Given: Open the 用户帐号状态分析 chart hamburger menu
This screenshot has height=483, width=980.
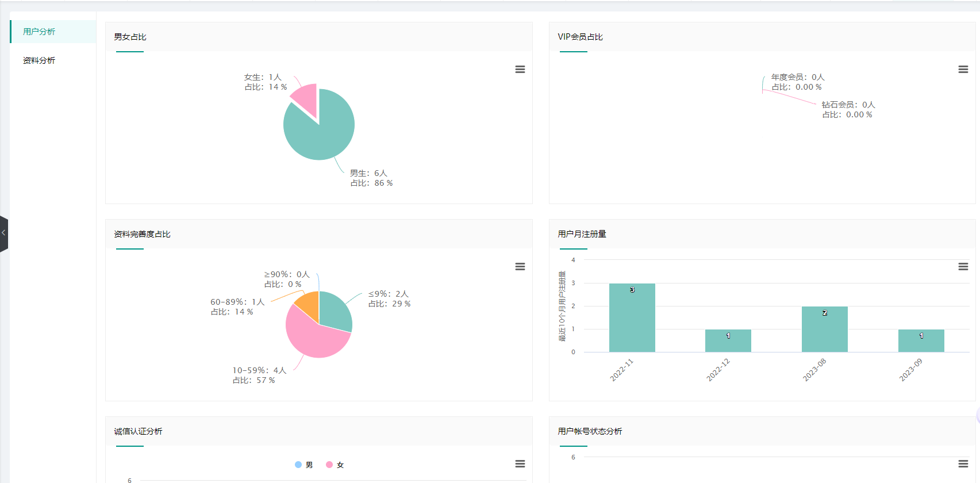Looking at the screenshot, I should tap(963, 464).
